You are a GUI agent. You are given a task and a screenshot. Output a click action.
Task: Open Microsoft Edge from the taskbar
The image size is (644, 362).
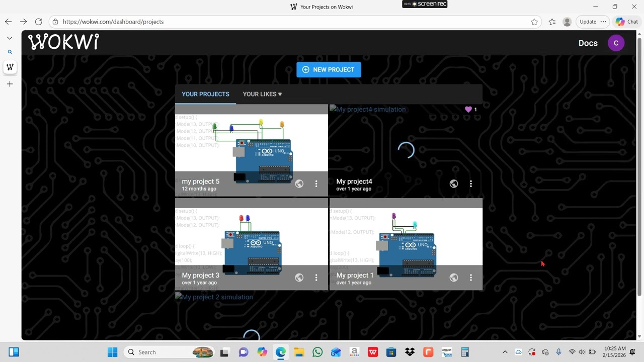280,352
